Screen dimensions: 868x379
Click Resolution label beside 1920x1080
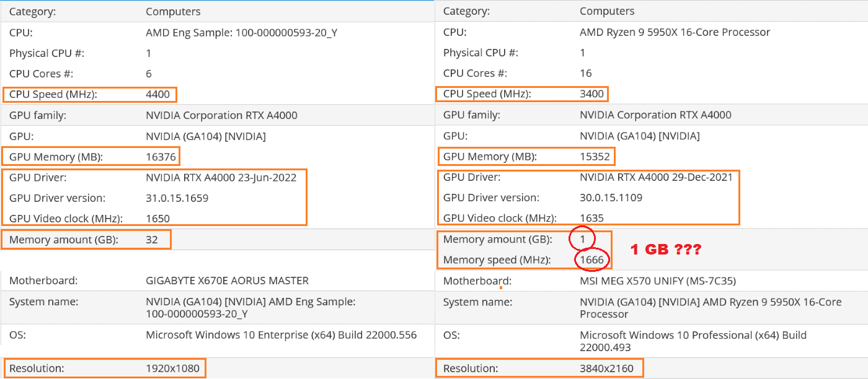pos(37,369)
